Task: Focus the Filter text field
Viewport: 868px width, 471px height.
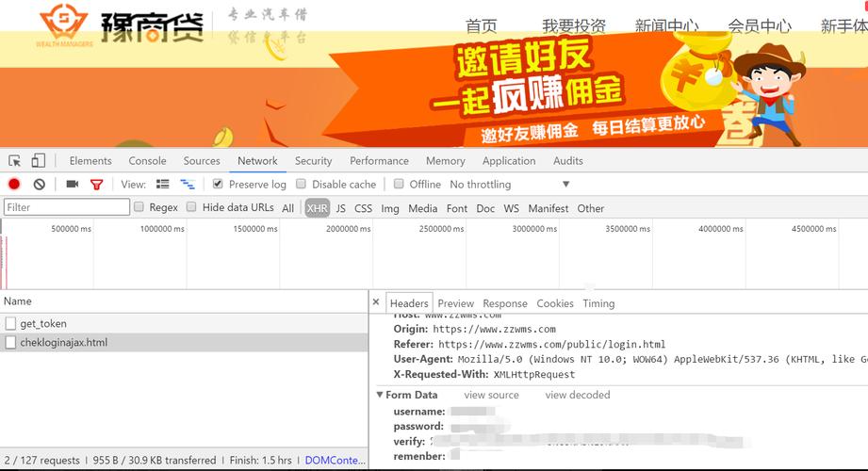Action: (x=67, y=207)
